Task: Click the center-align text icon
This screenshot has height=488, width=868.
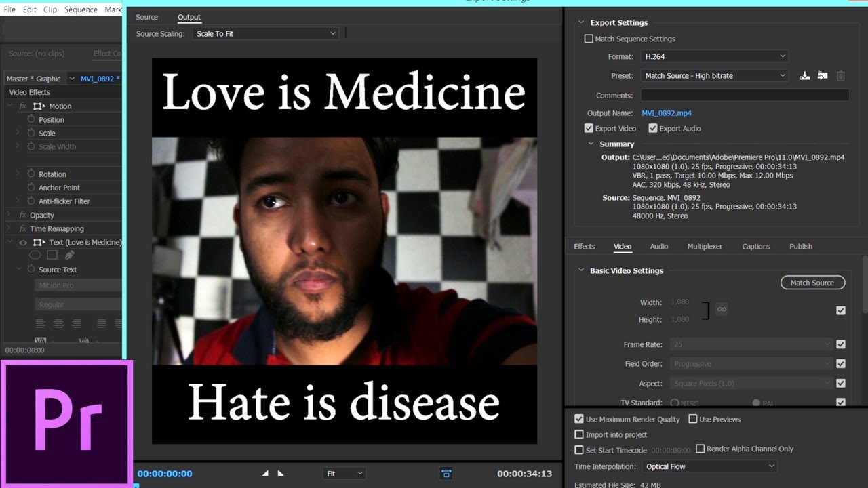Action: (58, 323)
